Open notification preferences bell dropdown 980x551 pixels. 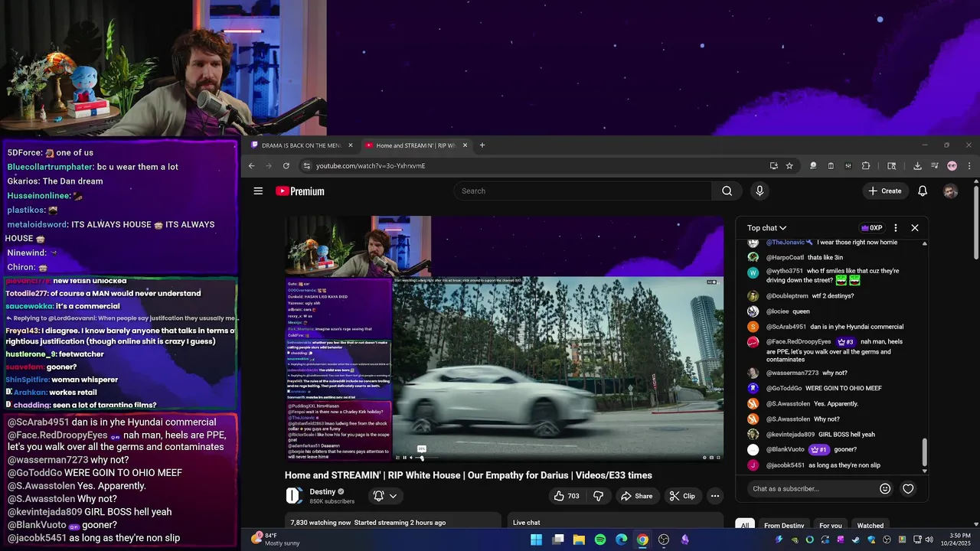[385, 496]
